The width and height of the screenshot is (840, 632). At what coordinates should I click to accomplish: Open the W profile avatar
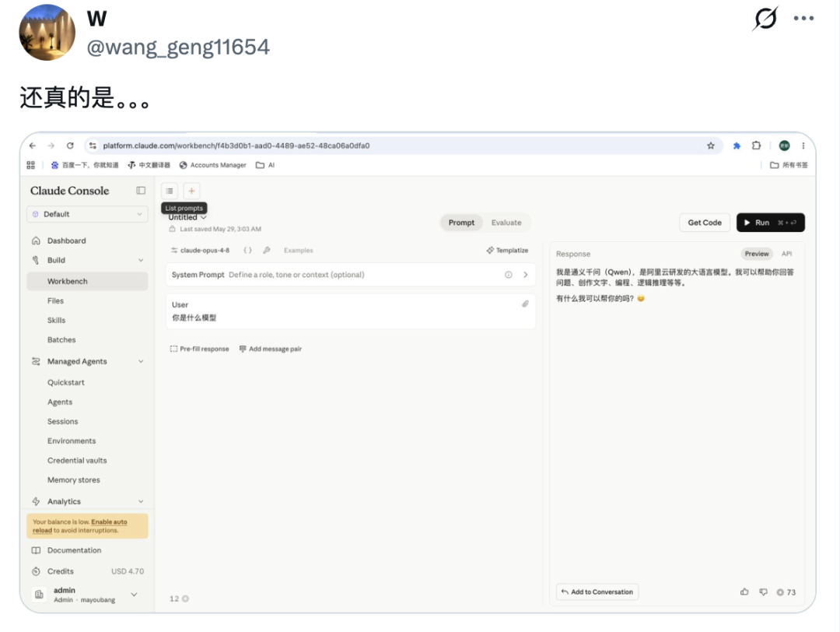pyautogui.click(x=47, y=32)
